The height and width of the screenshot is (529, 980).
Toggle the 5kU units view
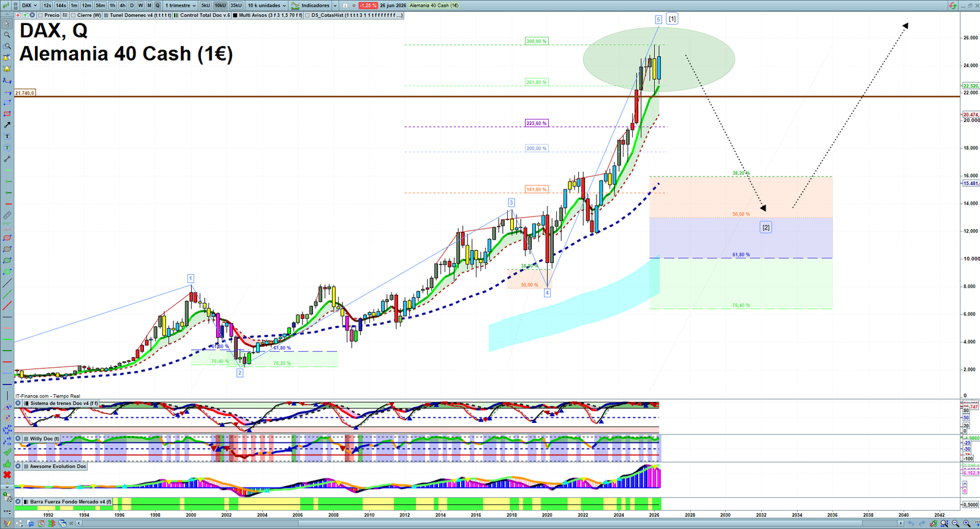[205, 6]
